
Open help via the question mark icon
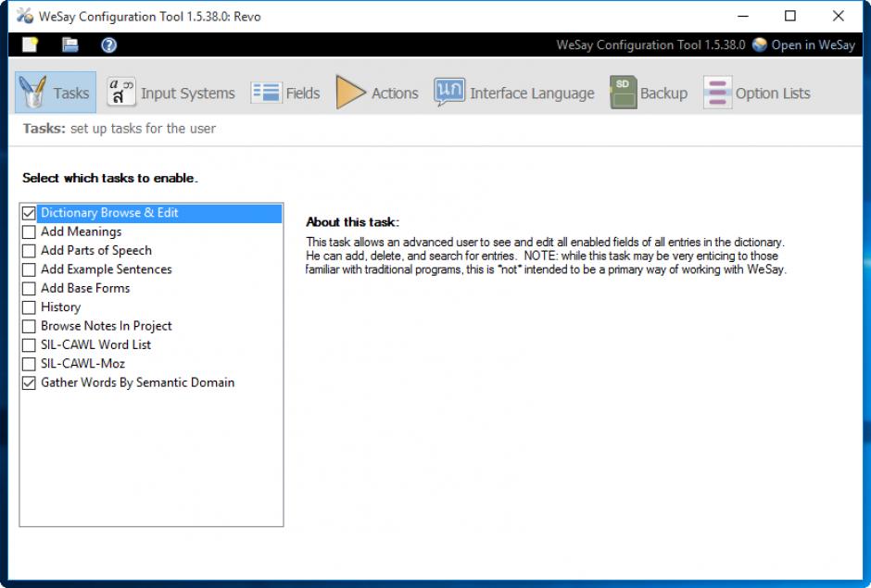[108, 44]
